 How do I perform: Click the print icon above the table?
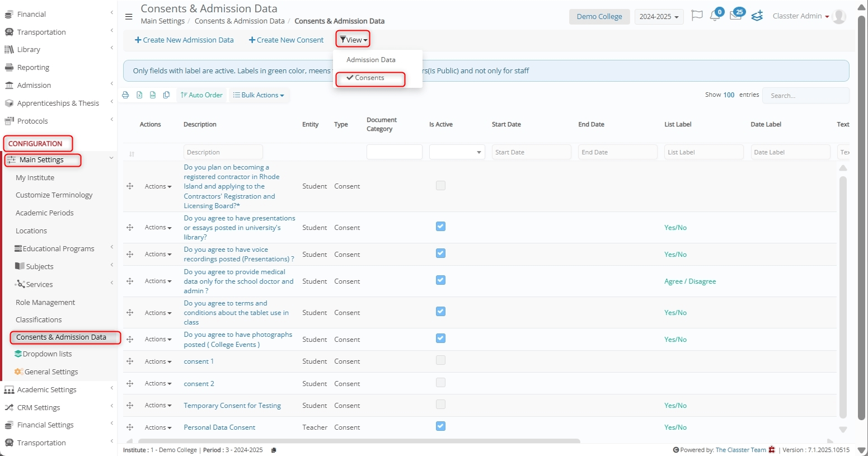125,95
